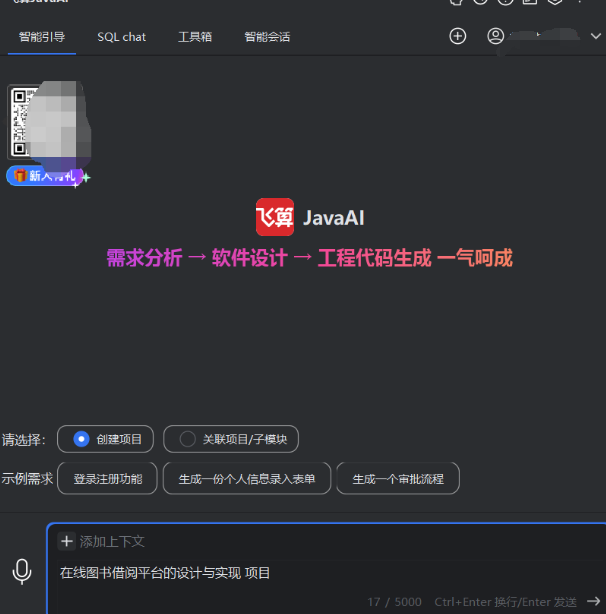The width and height of the screenshot is (606, 614).
Task: Expand the account dropdown chevron
Action: point(595,36)
